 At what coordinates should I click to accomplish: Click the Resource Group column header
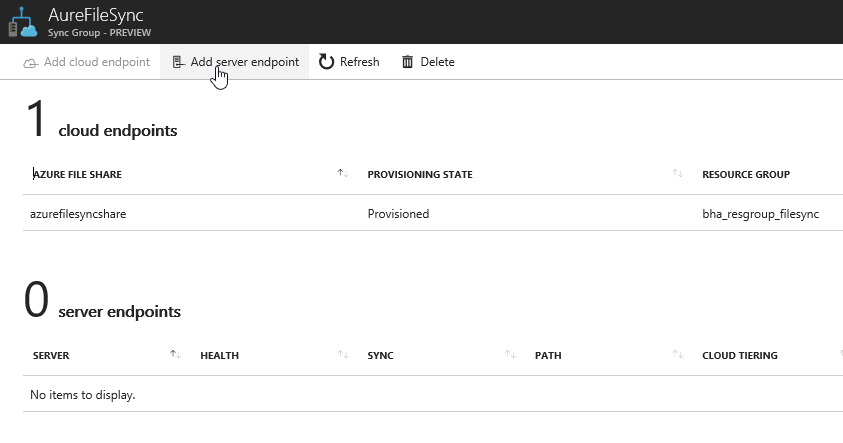(746, 175)
